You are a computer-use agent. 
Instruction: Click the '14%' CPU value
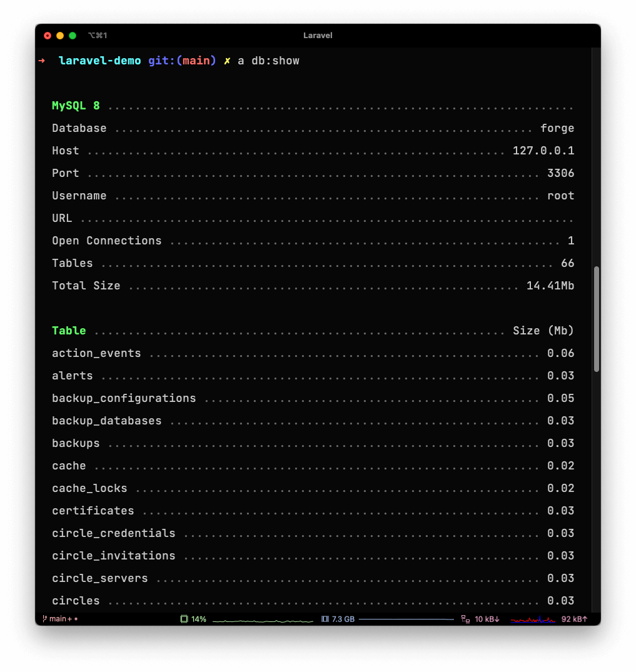tap(199, 619)
